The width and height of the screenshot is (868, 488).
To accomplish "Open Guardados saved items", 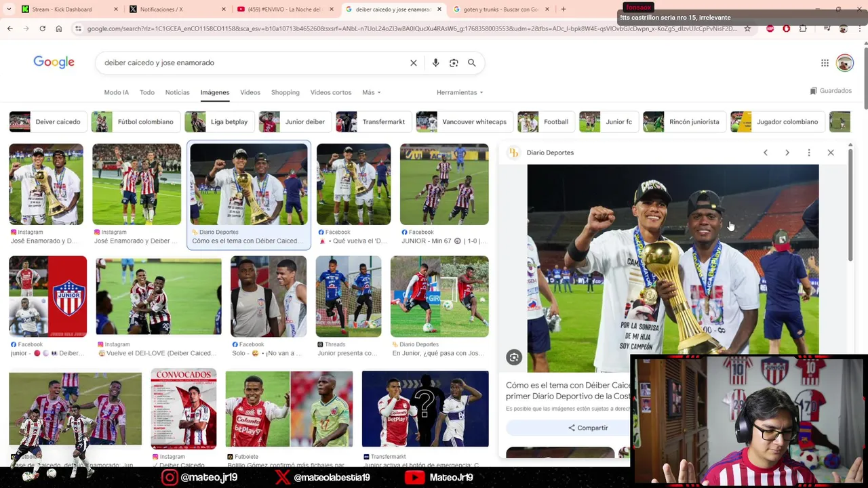I will [x=831, y=91].
